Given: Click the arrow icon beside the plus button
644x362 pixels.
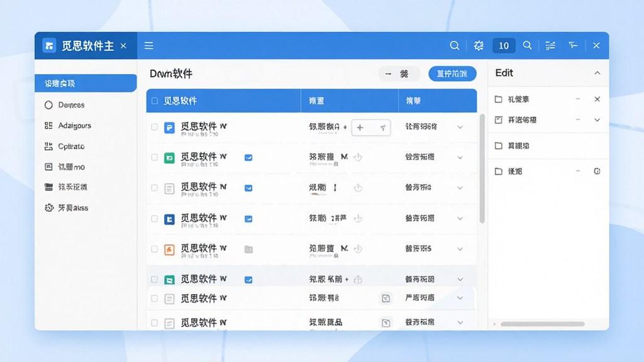Looking at the screenshot, I should (383, 128).
